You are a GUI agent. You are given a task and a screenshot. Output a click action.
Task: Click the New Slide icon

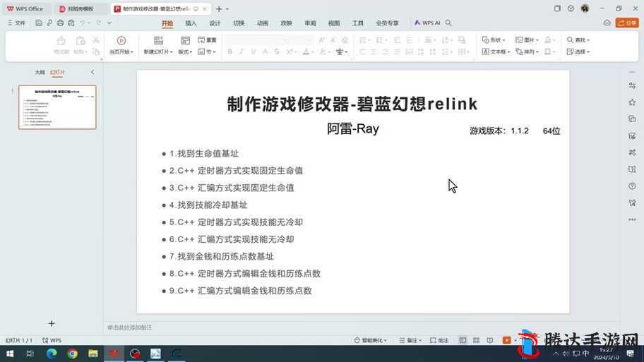point(159,40)
